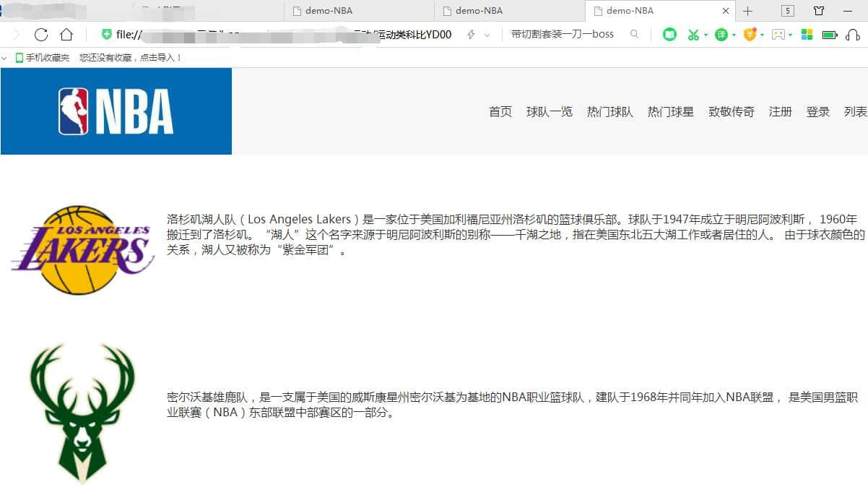Click the lightning speed-mode icon
Screen dimensions: 868x490
coord(471,35)
